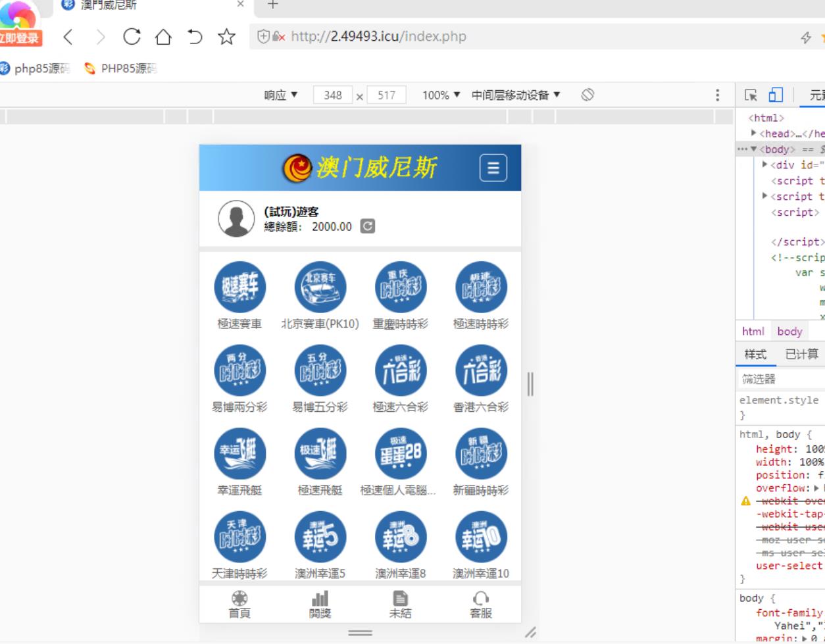This screenshot has width=825, height=644.
Task: Switch to the 開獎 bottom tab
Action: pyautogui.click(x=320, y=605)
